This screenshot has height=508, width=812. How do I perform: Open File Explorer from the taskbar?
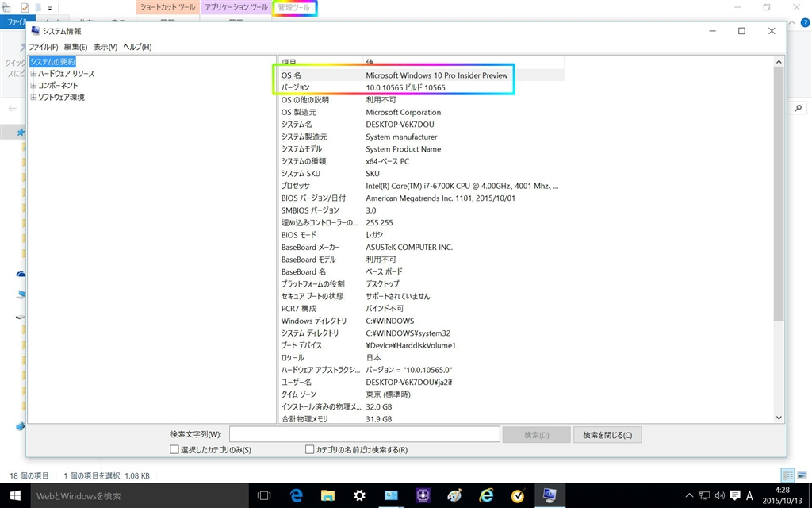pyautogui.click(x=327, y=495)
